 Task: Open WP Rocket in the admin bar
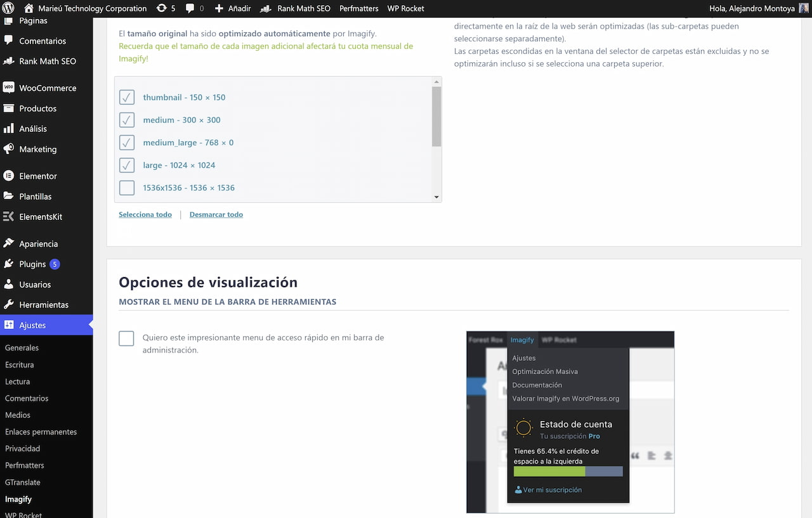(x=406, y=8)
